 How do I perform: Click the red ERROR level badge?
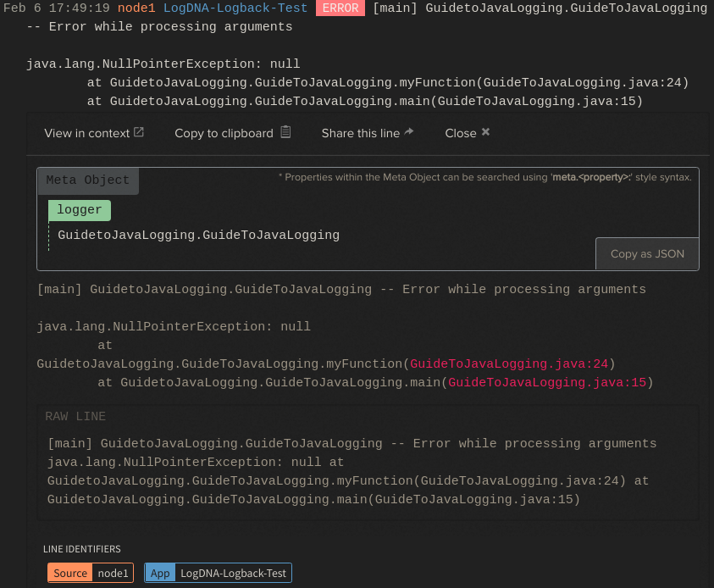click(340, 8)
